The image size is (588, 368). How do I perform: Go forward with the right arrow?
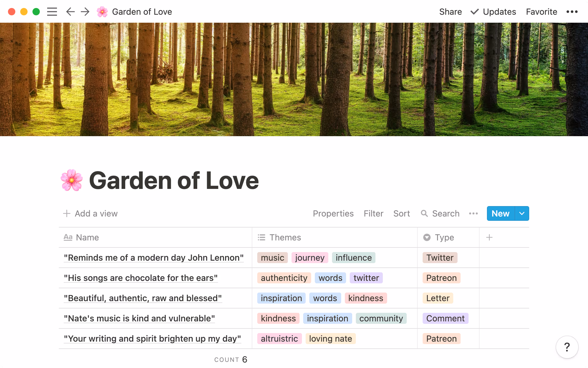pyautogui.click(x=85, y=12)
